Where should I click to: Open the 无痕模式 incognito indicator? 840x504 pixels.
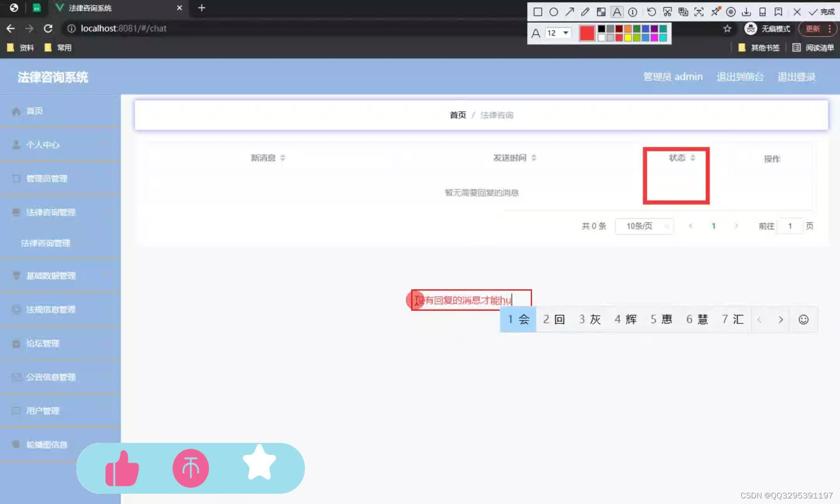point(767,29)
